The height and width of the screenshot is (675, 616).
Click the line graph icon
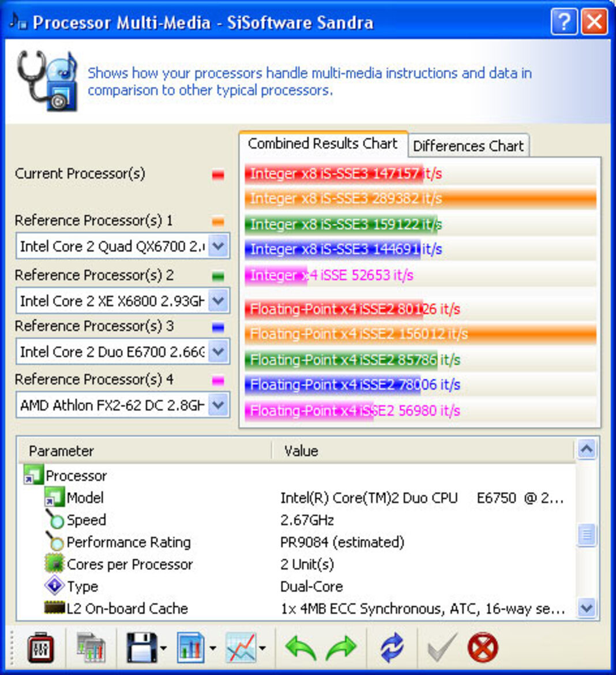pos(241,647)
